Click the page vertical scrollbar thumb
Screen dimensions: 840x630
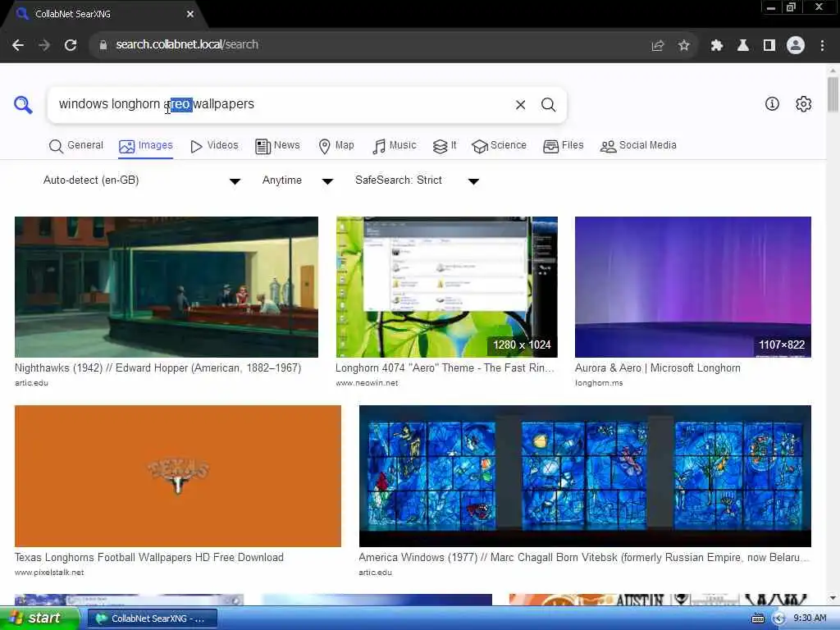pos(833,95)
